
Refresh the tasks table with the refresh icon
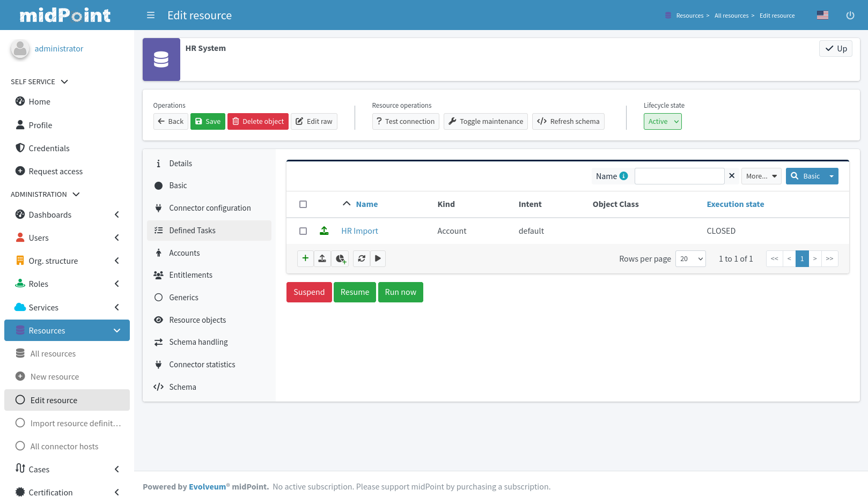(361, 258)
